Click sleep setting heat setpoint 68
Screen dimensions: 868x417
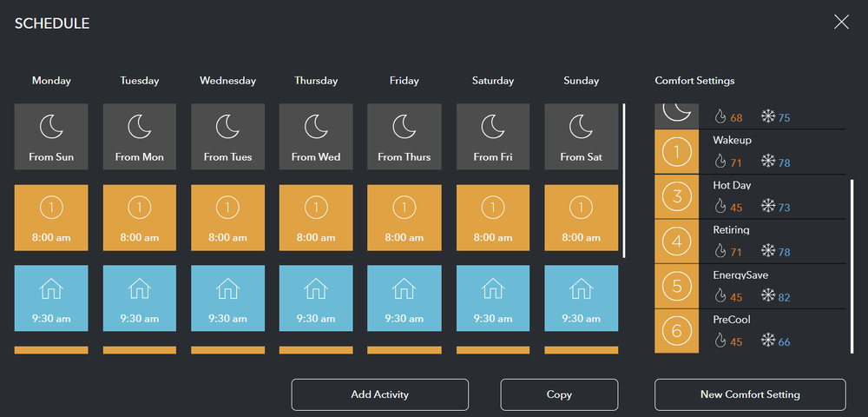coord(736,118)
